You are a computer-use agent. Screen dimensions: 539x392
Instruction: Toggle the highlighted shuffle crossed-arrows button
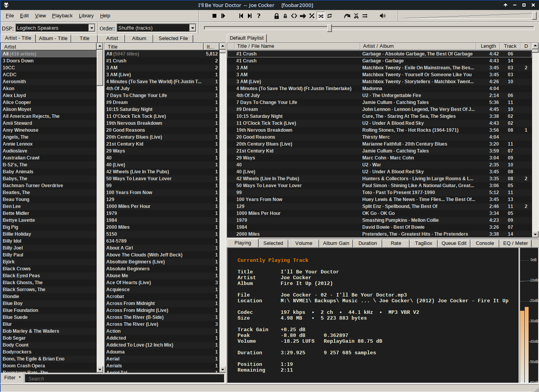pos(321,16)
